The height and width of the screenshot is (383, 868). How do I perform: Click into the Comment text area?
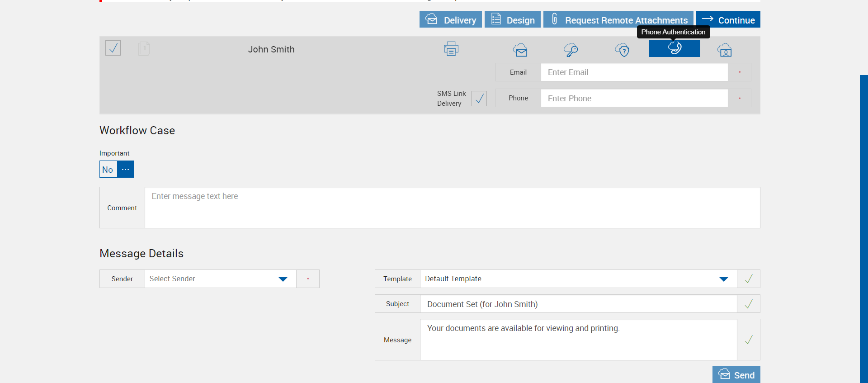click(x=452, y=208)
